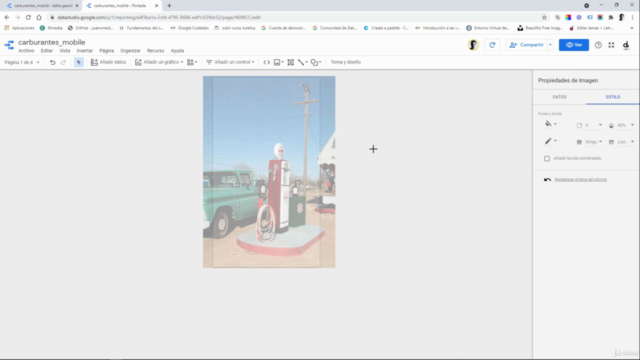This screenshot has width=640, height=360.
Task: Open the background fill color picker
Action: click(x=550, y=124)
